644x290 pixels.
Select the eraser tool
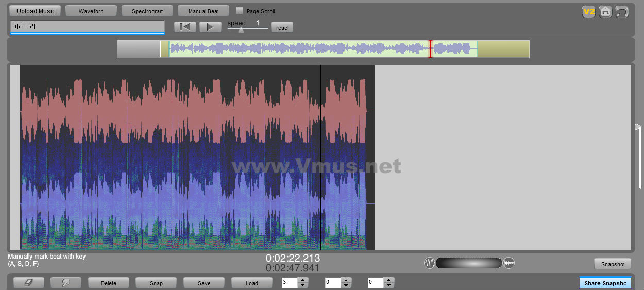click(28, 283)
